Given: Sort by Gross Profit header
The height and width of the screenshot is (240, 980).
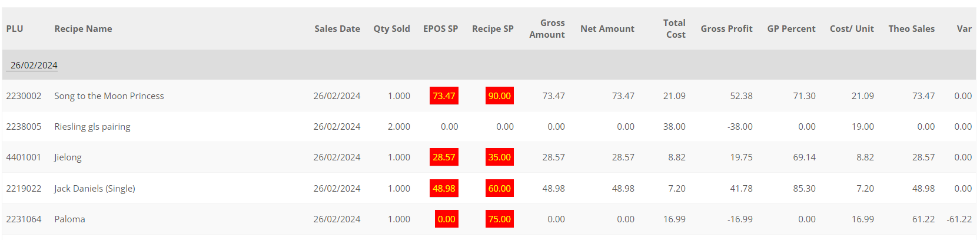Looking at the screenshot, I should coord(726,29).
